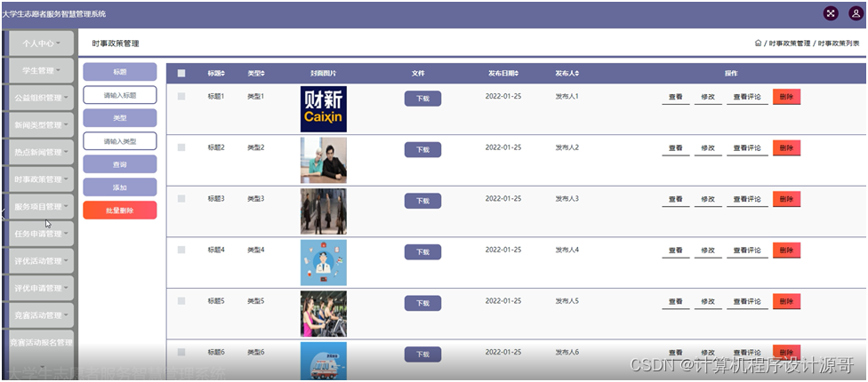Download the file for 标题4
Screen dimensions: 868x382
coord(423,252)
